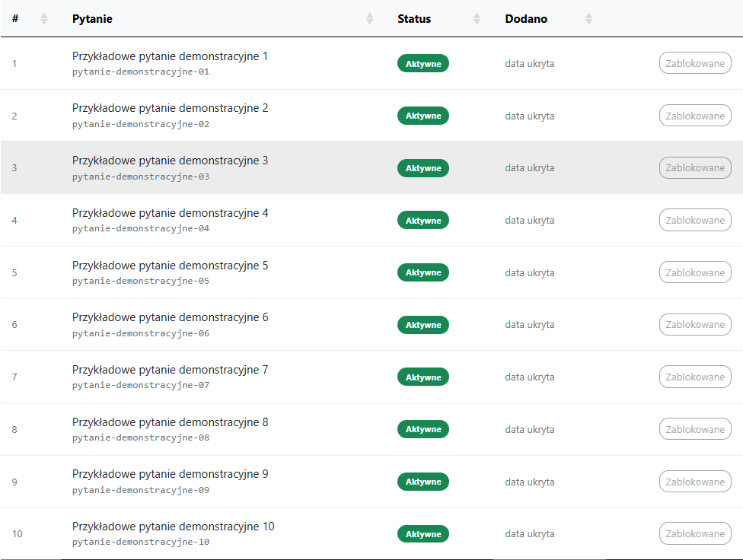This screenshot has height=560, width=743.
Task: Sort by Pytanie column arrows
Action: coord(370,19)
